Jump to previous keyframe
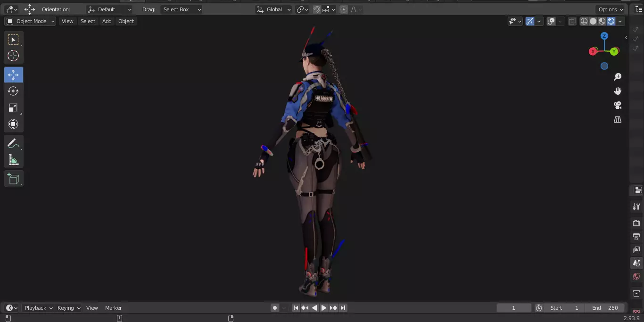This screenshot has width=644, height=322. coord(305,308)
